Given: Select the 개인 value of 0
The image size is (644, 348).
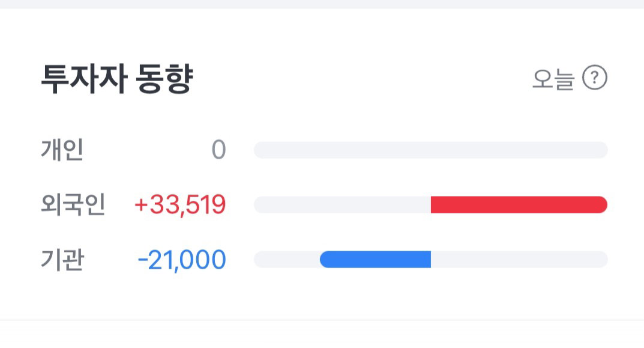Looking at the screenshot, I should tap(218, 150).
